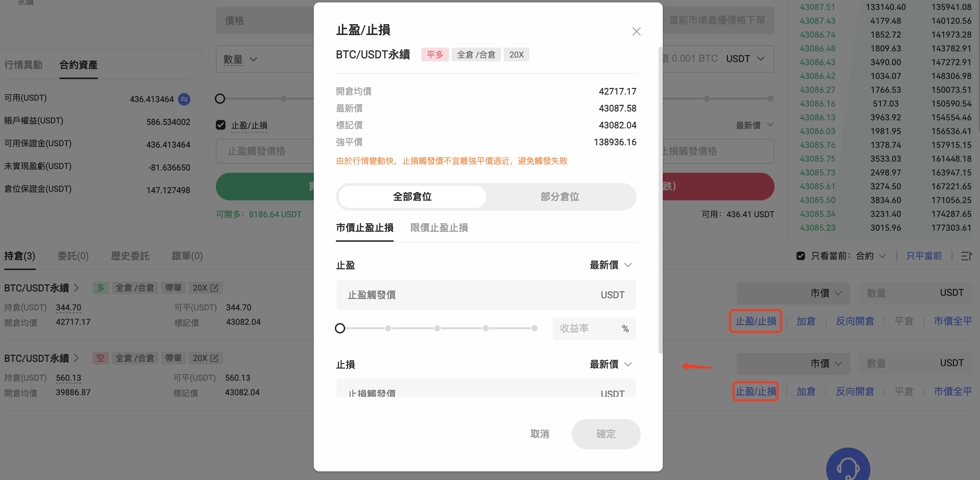Focus 數量 input for the short position
Image resolution: width=980 pixels, height=480 pixels.
click(915, 363)
